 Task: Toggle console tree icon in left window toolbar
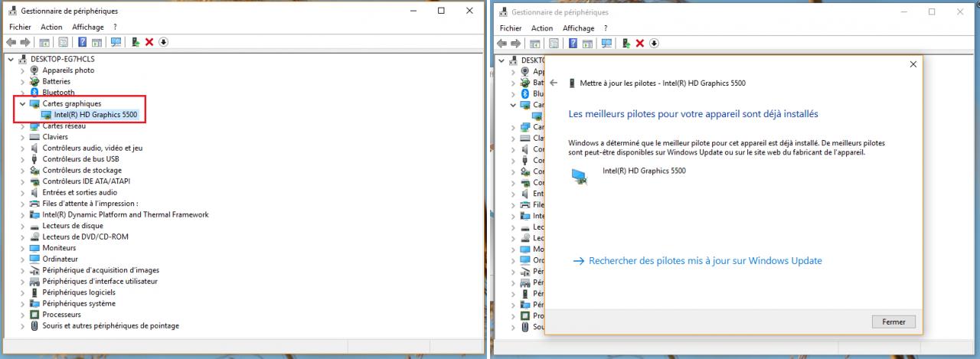[x=44, y=42]
